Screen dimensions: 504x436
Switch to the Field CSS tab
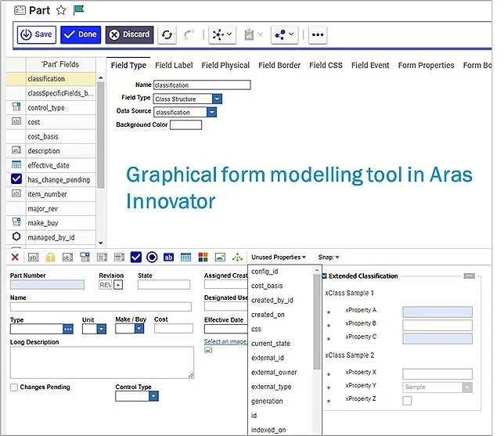tap(326, 65)
